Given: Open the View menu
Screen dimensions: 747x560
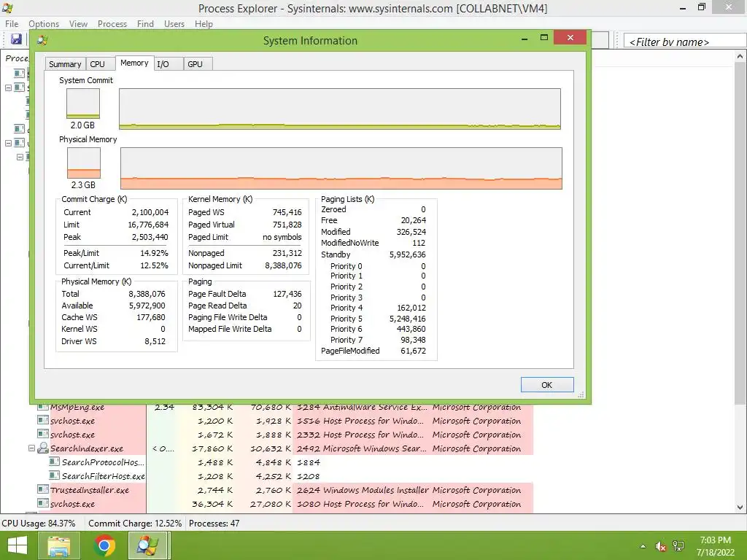Looking at the screenshot, I should point(78,24).
